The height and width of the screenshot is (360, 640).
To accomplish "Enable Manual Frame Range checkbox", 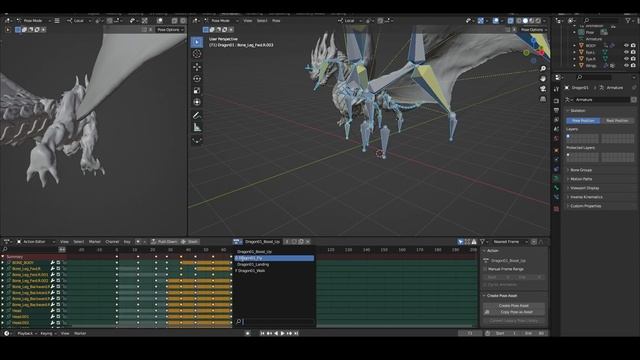I will [486, 269].
